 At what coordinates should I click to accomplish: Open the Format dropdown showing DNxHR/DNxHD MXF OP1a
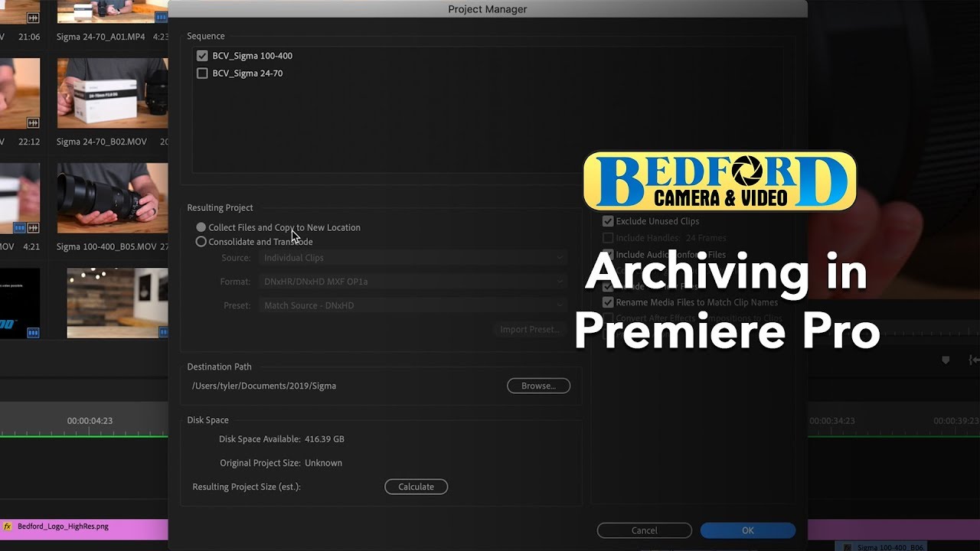[x=413, y=282]
